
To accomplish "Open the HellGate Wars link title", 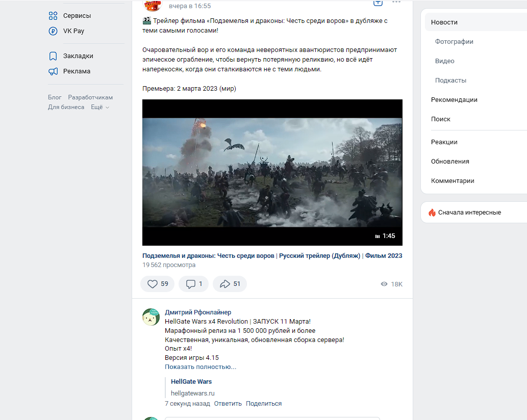I will click(x=191, y=382).
